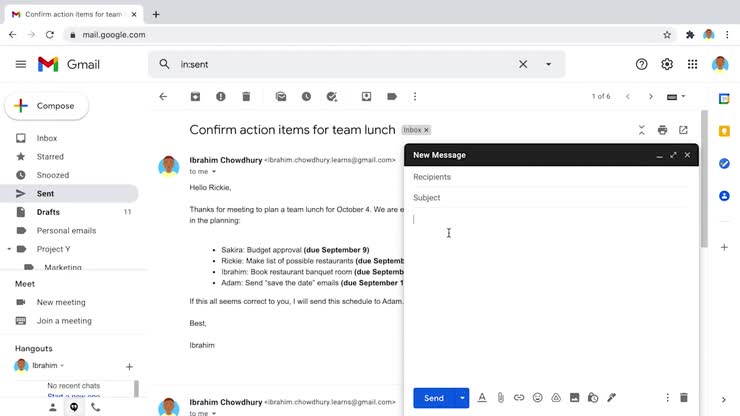Click Join a meeting
The image size is (740, 416).
point(64,321)
